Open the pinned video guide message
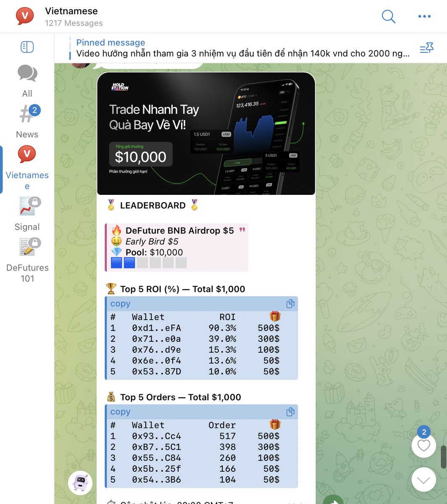This screenshot has width=447, height=504. coord(243,48)
